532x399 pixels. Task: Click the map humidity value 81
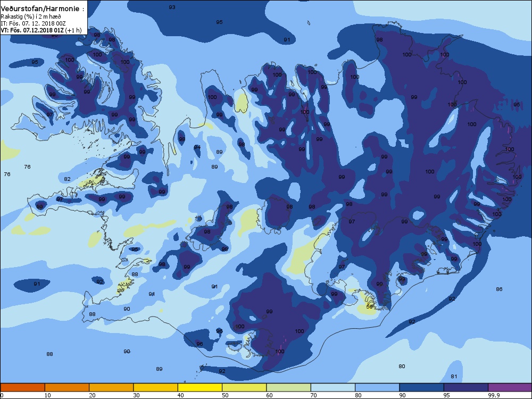click(x=454, y=377)
